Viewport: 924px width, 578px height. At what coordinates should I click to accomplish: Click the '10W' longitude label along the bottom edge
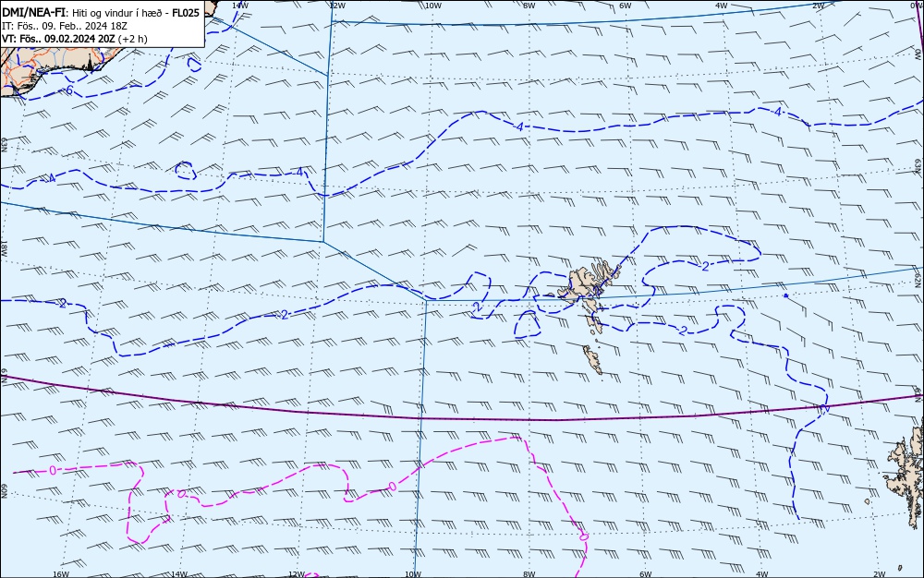[x=413, y=574]
